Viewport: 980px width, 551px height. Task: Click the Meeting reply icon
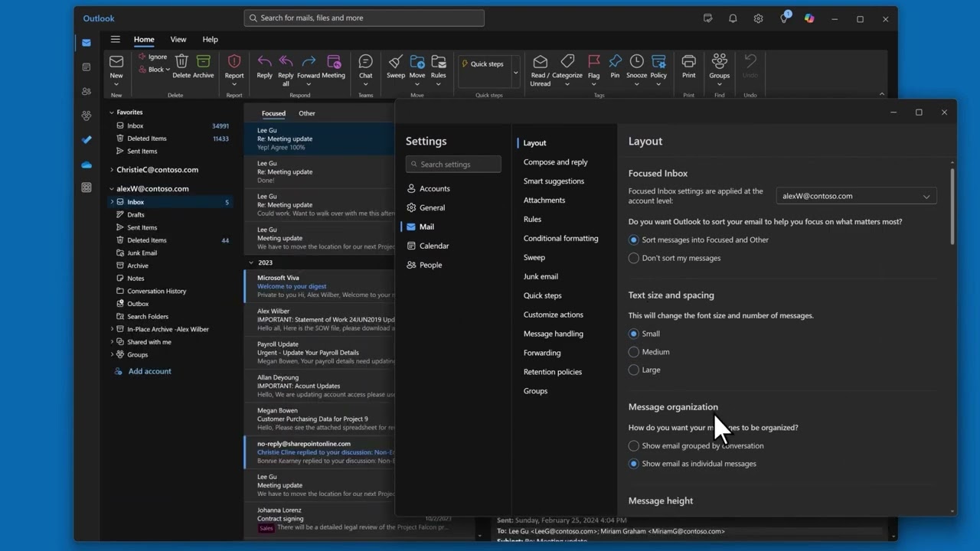pos(334,61)
